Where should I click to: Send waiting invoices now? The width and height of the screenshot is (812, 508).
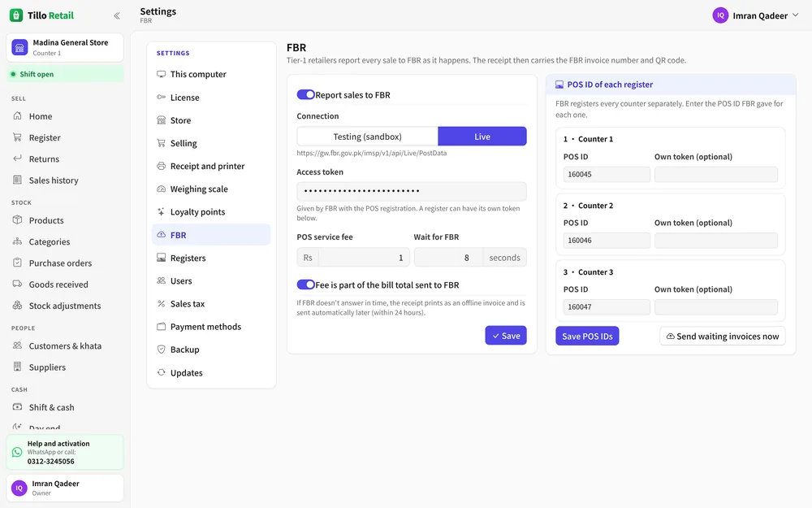(723, 336)
